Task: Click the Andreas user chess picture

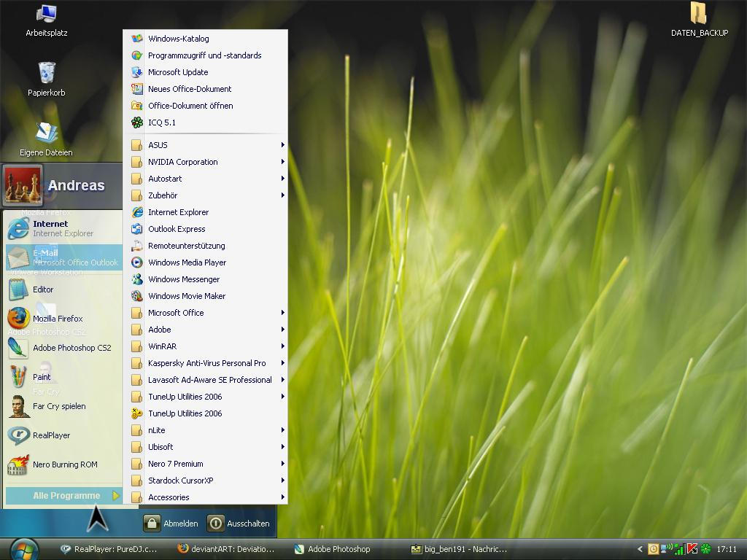Action: click(22, 185)
